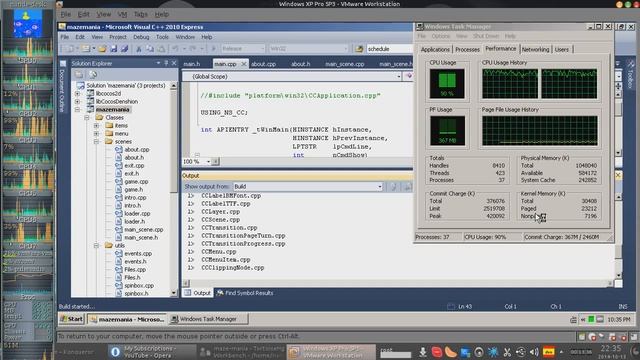Close the Solution Explorer panel
This screenshot has height=360, width=640.
(173, 63)
